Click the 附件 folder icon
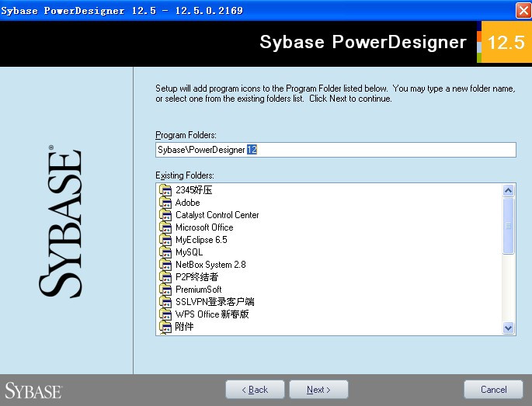Screen dimensions: 532x406 pyautogui.click(x=165, y=327)
